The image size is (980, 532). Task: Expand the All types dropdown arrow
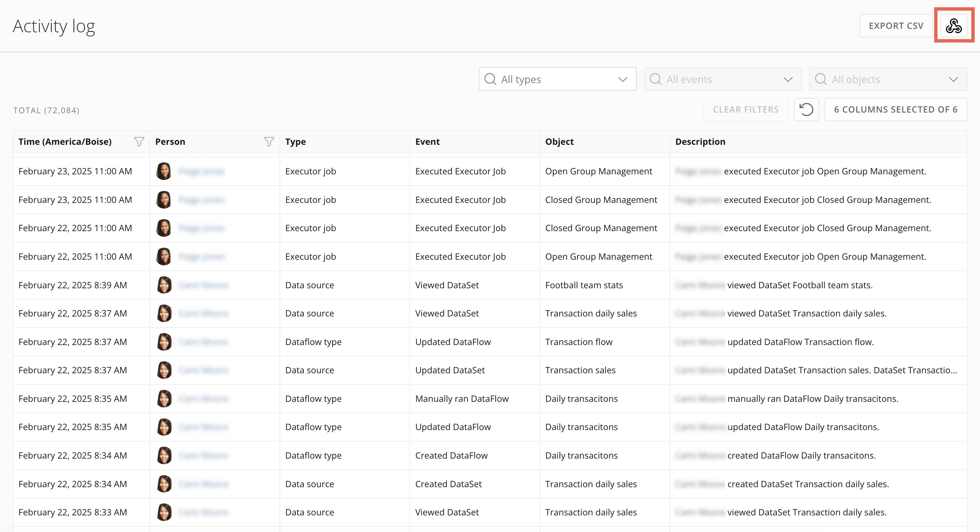tap(623, 79)
